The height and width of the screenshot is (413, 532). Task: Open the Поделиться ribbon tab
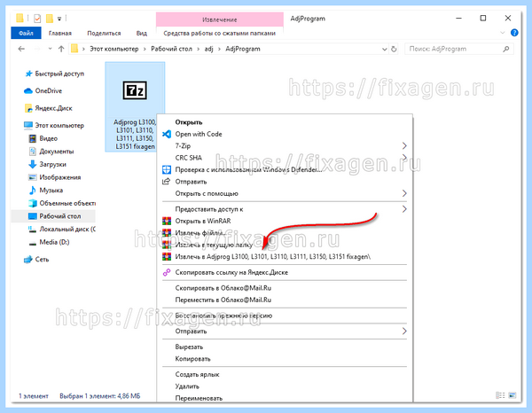104,33
